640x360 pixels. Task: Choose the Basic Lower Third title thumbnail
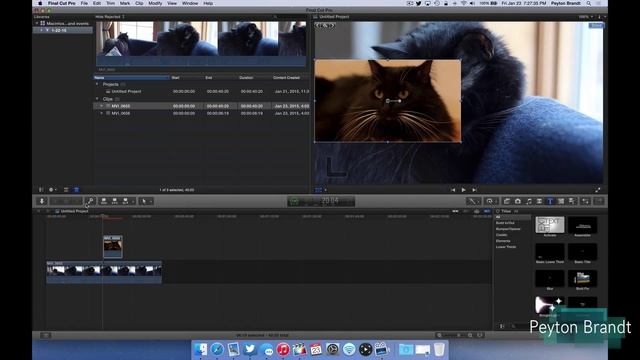coord(550,252)
